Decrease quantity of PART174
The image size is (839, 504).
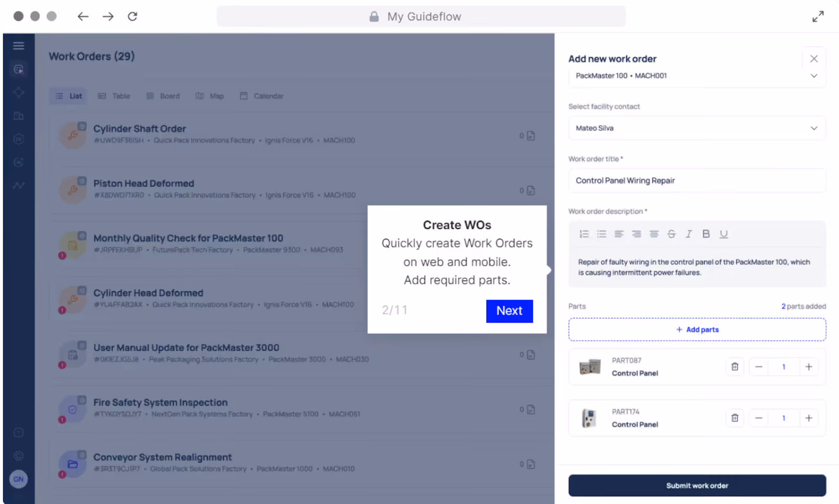759,418
